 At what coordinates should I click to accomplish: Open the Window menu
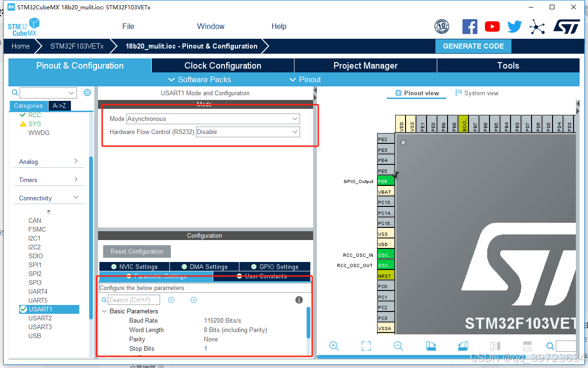(210, 27)
